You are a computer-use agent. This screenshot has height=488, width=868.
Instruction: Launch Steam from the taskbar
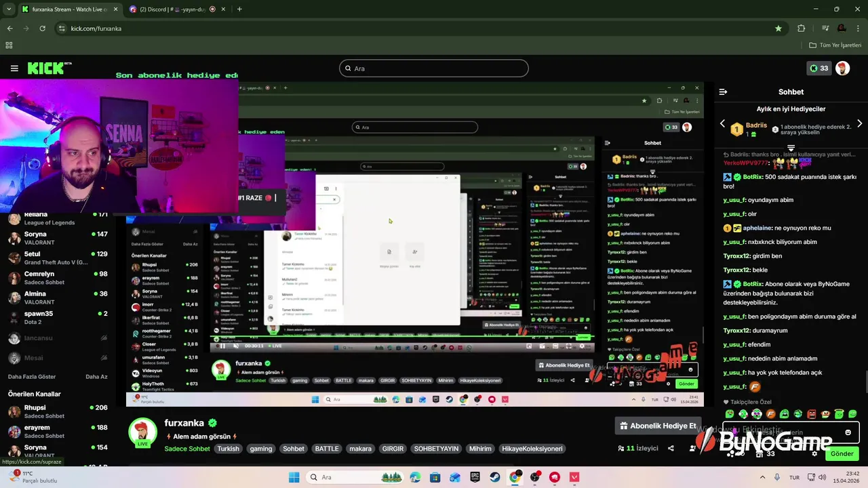(495, 477)
